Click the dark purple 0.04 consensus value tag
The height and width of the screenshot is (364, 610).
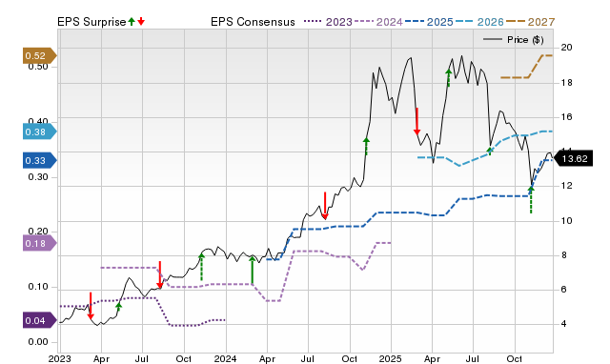point(40,320)
